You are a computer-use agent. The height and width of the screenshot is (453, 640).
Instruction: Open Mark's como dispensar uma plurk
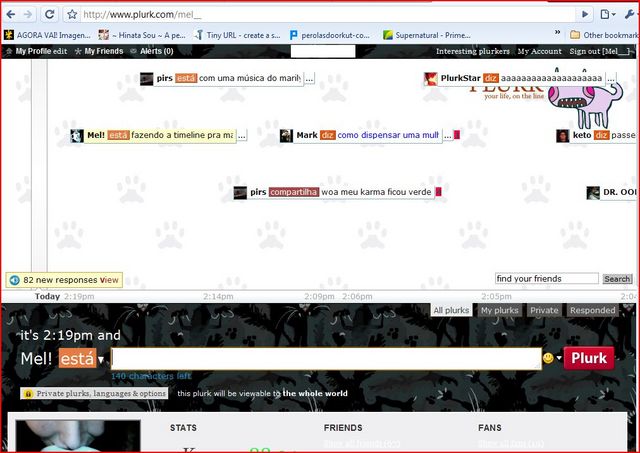(x=388, y=135)
